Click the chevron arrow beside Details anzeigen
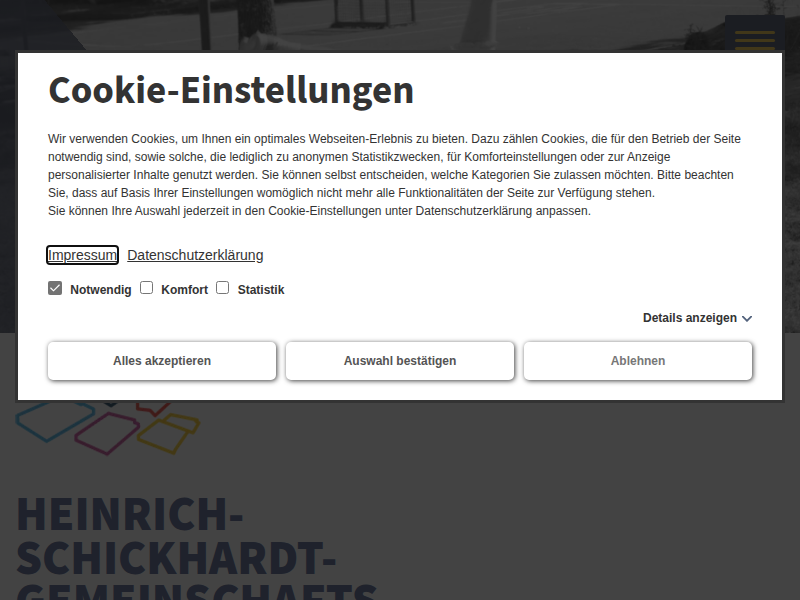Viewport: 800px width, 600px height. (747, 319)
